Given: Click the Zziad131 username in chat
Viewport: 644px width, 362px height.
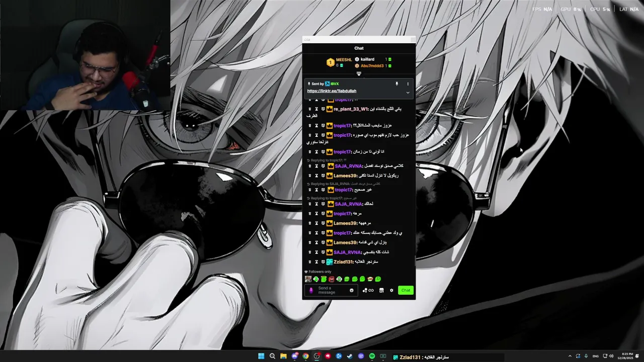Looking at the screenshot, I should tap(343, 262).
